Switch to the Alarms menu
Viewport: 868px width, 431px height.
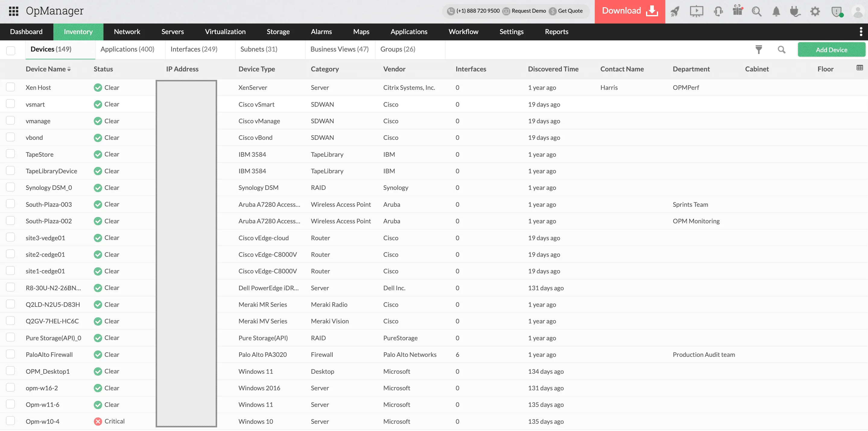pos(321,32)
